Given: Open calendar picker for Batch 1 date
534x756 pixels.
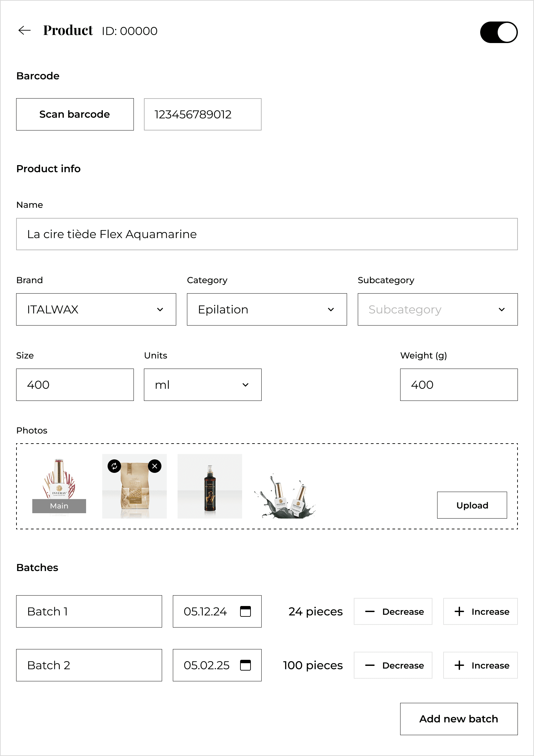Looking at the screenshot, I should pos(245,611).
